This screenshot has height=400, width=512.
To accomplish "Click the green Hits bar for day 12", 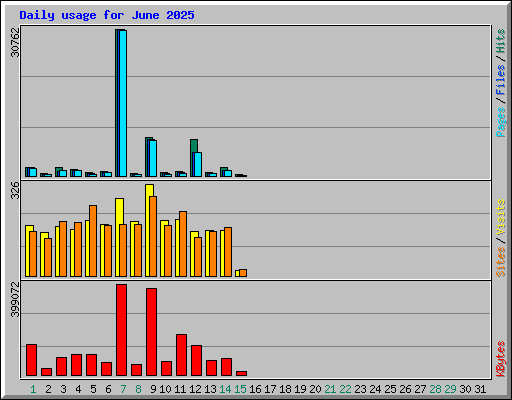I will pos(194,146).
